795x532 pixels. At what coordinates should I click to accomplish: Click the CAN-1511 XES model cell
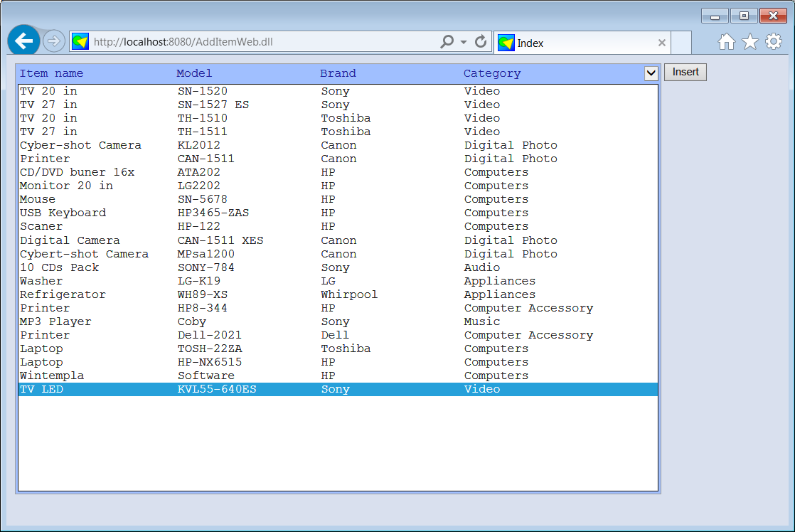[220, 240]
